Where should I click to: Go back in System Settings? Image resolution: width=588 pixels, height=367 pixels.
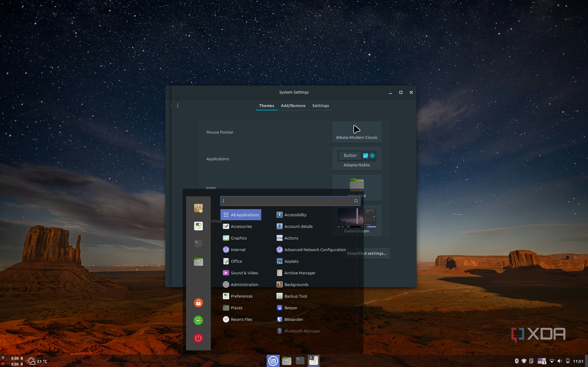pyautogui.click(x=178, y=105)
